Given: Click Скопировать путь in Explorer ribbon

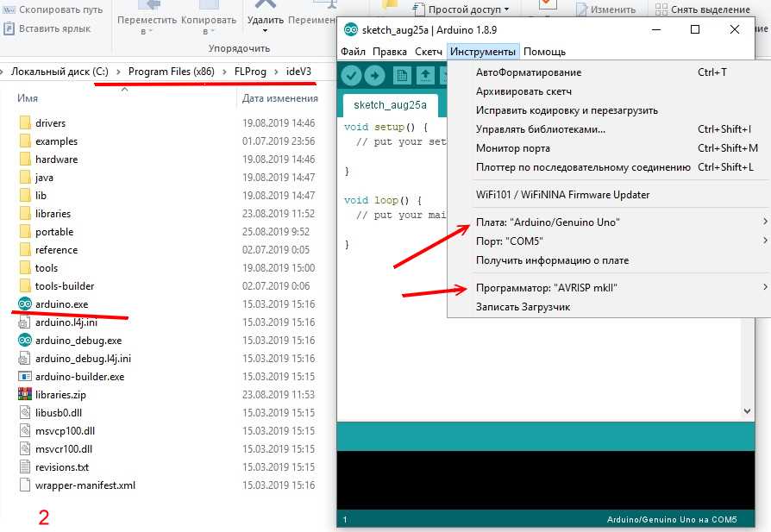Looking at the screenshot, I should [x=53, y=9].
